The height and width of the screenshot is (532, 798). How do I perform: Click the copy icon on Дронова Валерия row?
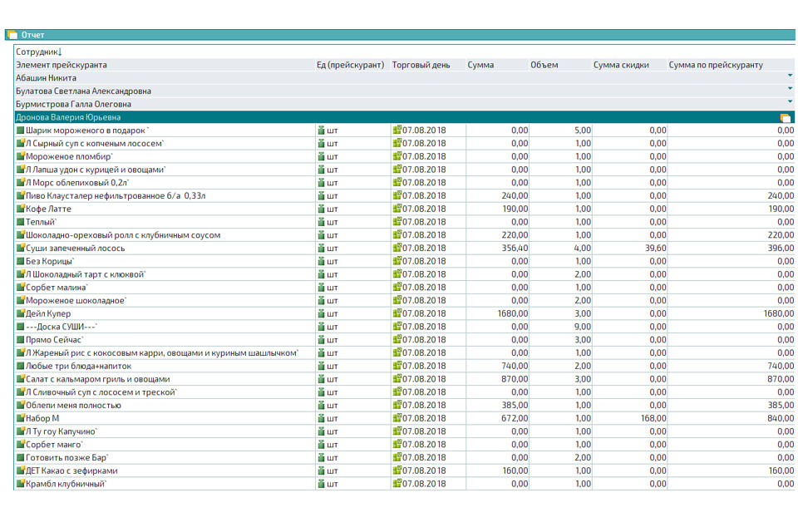pos(786,118)
